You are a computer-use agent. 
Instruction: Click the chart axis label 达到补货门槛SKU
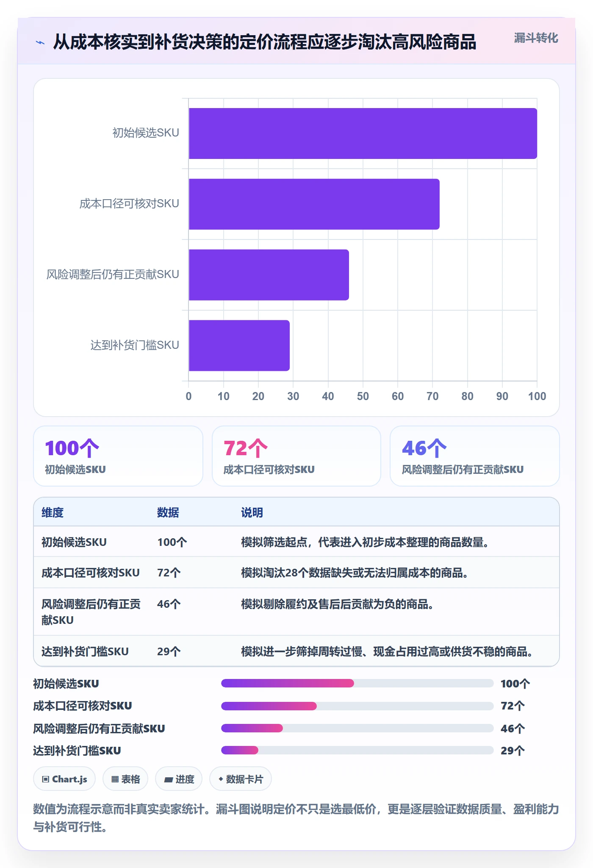135,345
